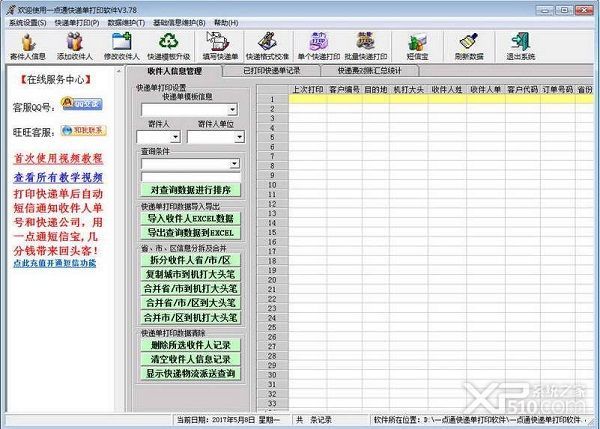Open the 快递单打印(P) menu

tap(77, 23)
